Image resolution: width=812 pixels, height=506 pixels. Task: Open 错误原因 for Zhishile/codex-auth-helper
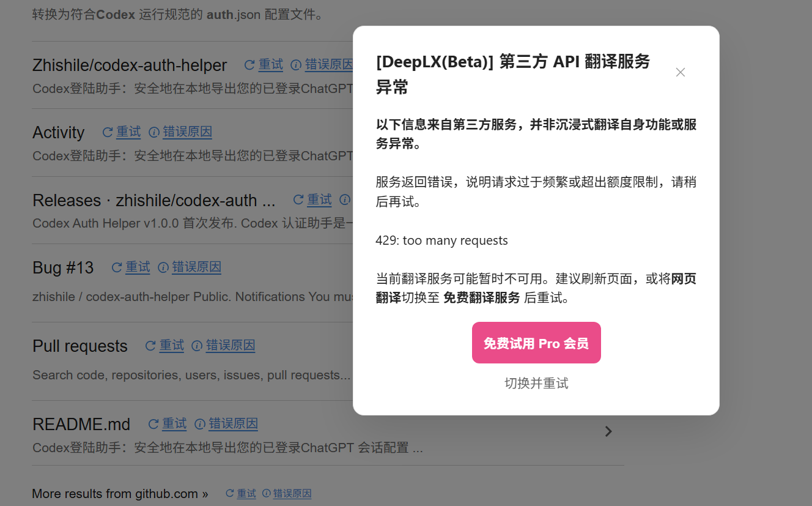pyautogui.click(x=329, y=65)
